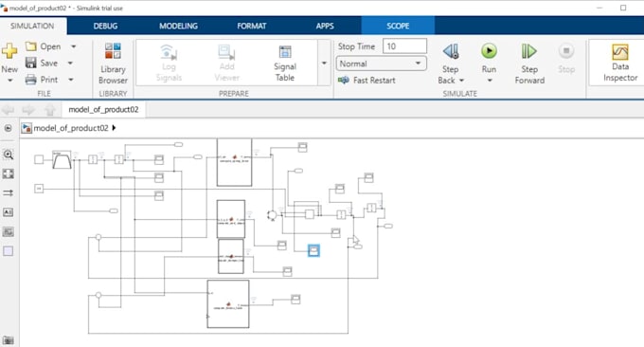Open the Data Inspector
Image resolution: width=644 pixels, height=347 pixels.
(619, 63)
